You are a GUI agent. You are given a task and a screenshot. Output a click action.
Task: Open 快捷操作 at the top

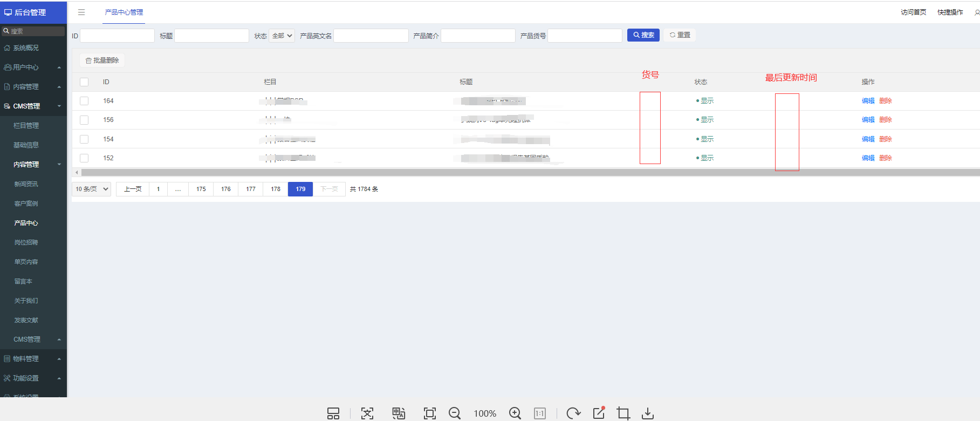tap(950, 12)
